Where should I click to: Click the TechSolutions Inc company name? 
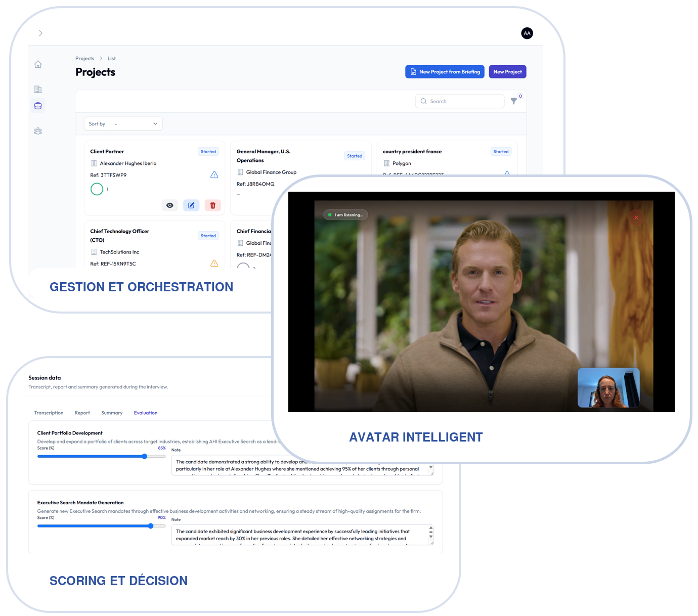click(x=119, y=252)
